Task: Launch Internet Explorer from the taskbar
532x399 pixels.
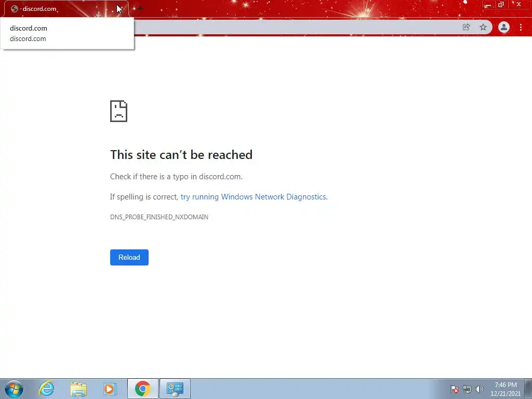Action: [46, 389]
